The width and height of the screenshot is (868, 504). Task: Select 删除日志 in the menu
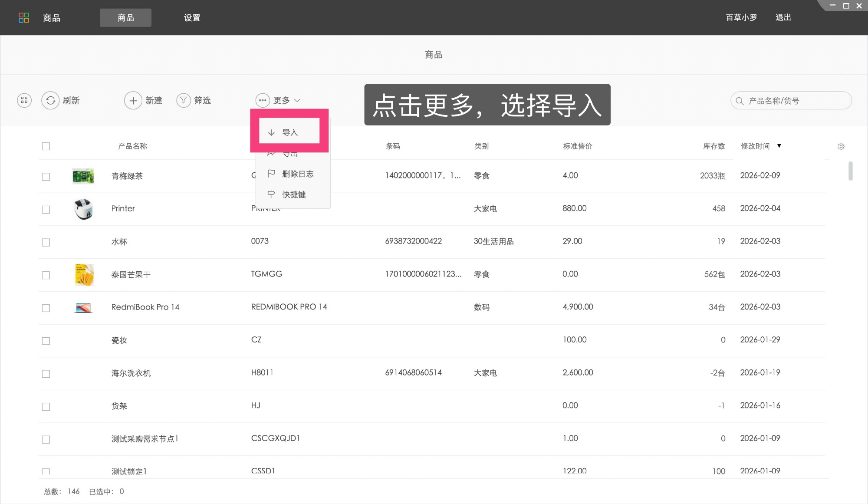tap(297, 174)
